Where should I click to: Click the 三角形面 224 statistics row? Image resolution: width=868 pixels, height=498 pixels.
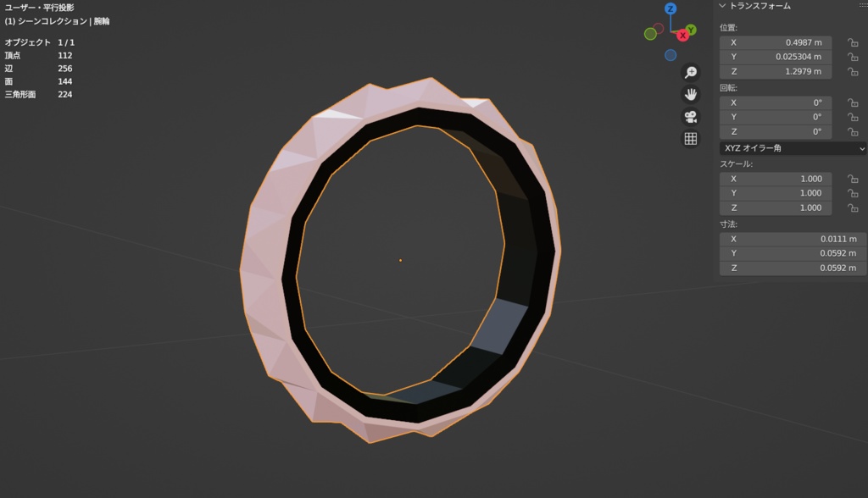(39, 95)
